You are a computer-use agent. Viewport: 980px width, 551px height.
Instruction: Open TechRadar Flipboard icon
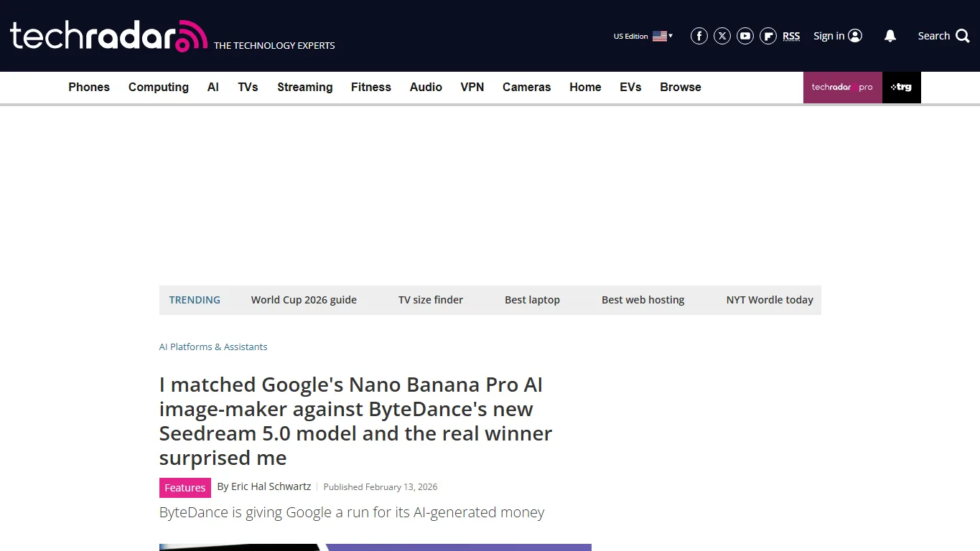click(768, 36)
